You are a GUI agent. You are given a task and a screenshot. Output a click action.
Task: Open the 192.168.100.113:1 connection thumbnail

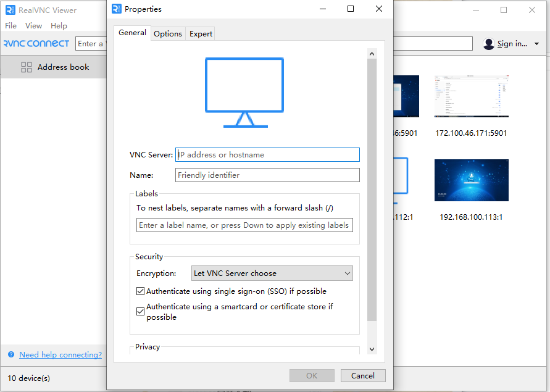(472, 180)
